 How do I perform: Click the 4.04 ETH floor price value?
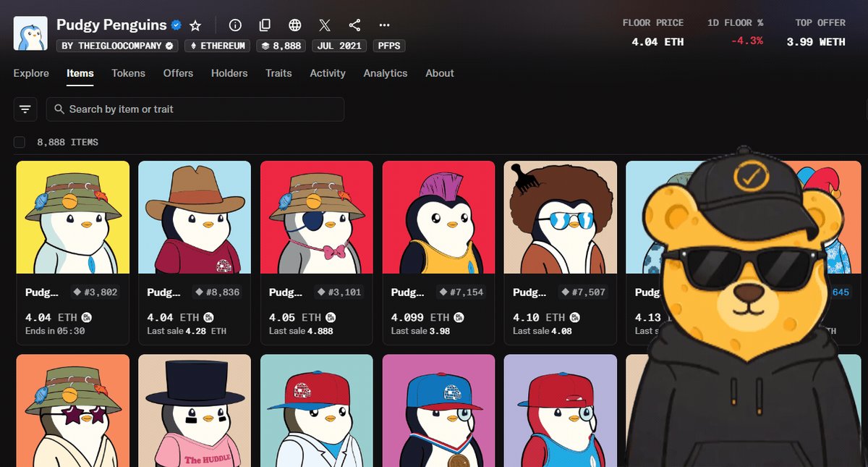click(x=658, y=42)
